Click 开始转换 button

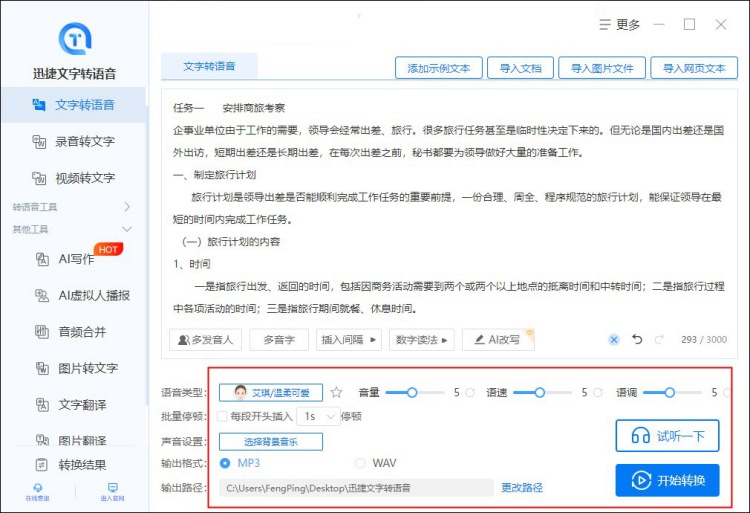[x=667, y=480]
